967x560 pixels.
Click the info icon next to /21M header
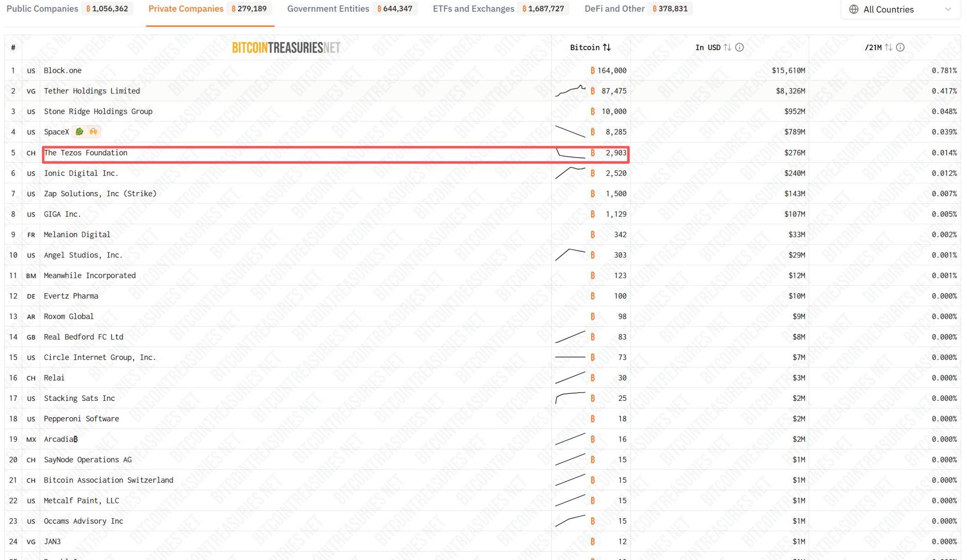[x=900, y=47]
